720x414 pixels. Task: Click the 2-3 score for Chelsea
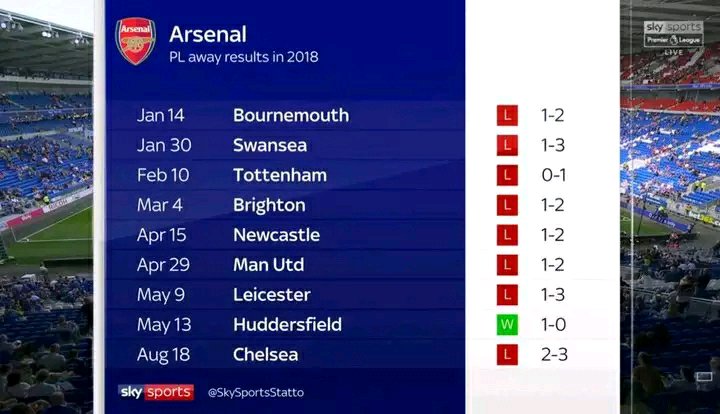(554, 355)
